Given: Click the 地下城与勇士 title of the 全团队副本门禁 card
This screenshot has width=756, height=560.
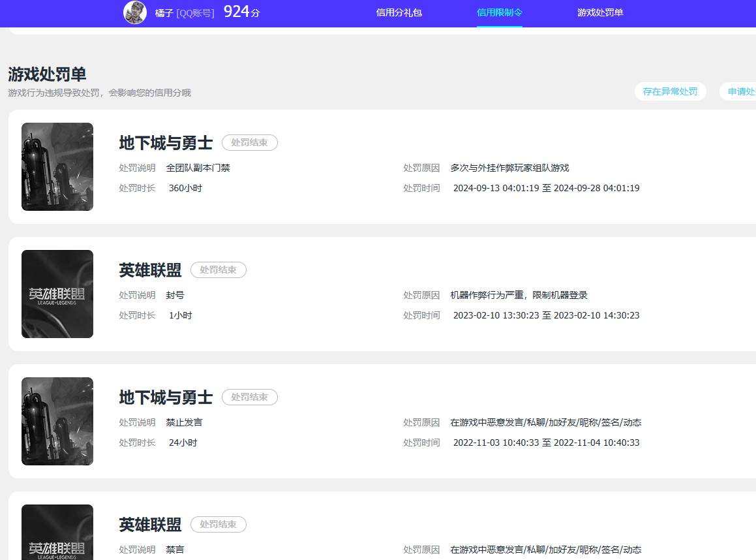Looking at the screenshot, I should [x=166, y=143].
